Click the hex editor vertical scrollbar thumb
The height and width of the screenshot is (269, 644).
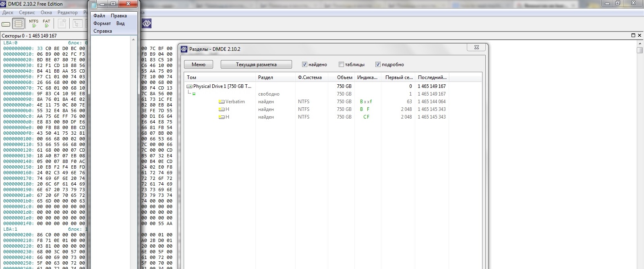[x=640, y=50]
